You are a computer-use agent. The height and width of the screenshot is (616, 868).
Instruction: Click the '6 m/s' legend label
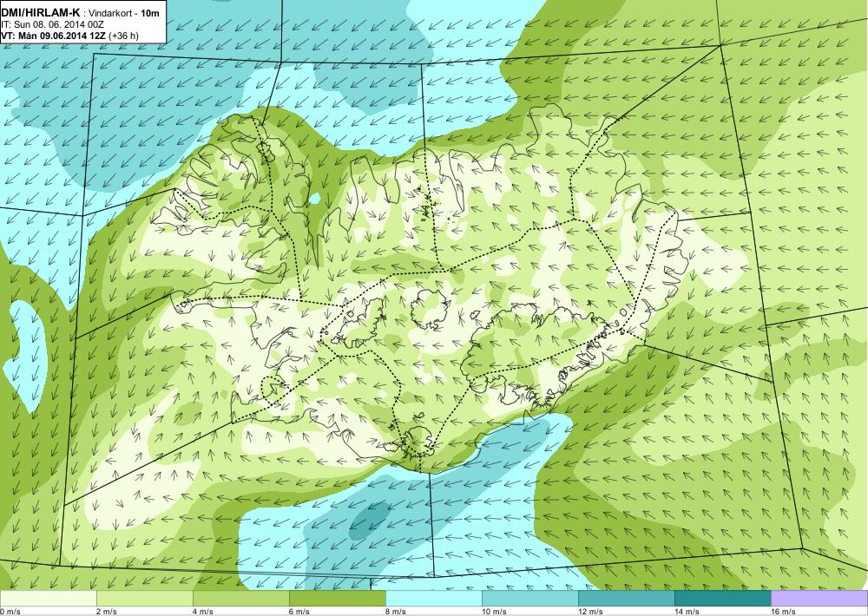(299, 611)
